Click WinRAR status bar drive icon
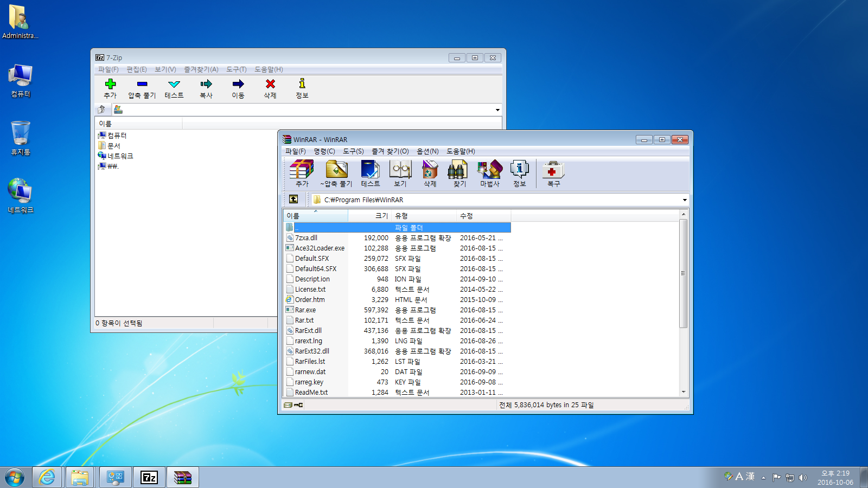 point(288,405)
